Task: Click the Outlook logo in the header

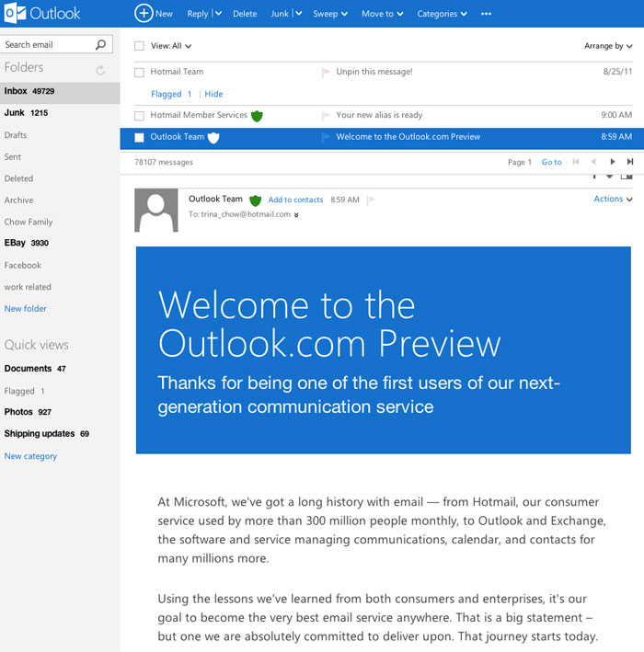Action: click(42, 14)
